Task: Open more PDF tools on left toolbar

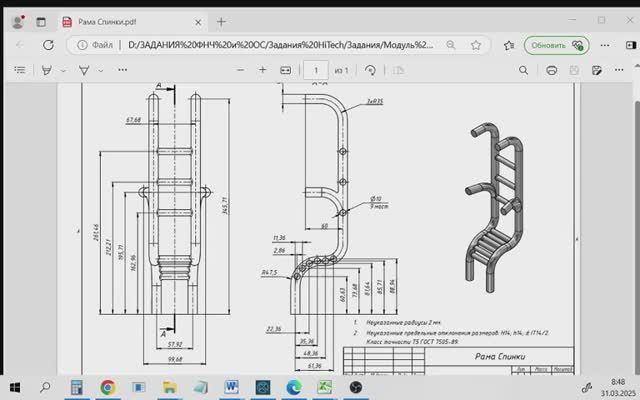Action: (x=122, y=70)
